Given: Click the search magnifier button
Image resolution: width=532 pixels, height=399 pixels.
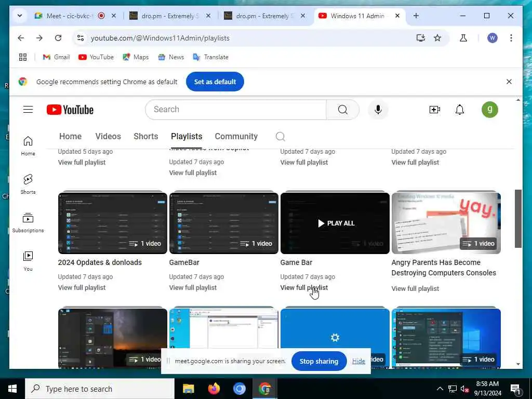Looking at the screenshot, I should pos(343,110).
